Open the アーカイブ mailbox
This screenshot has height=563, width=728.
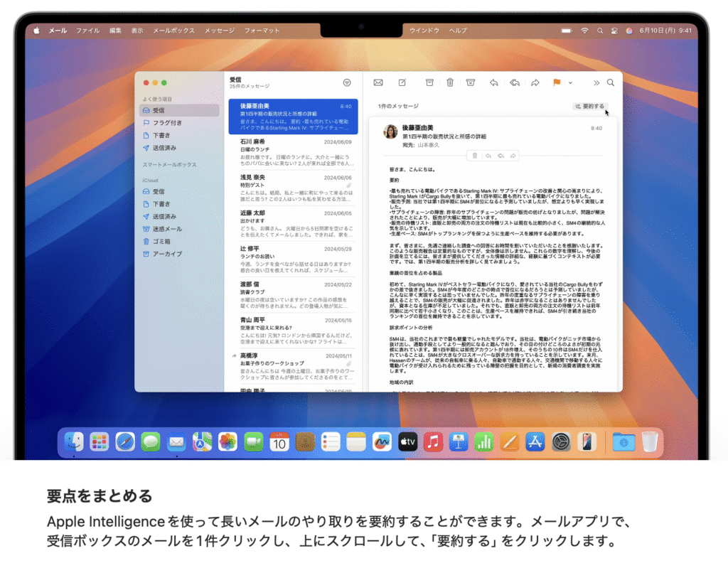179,254
